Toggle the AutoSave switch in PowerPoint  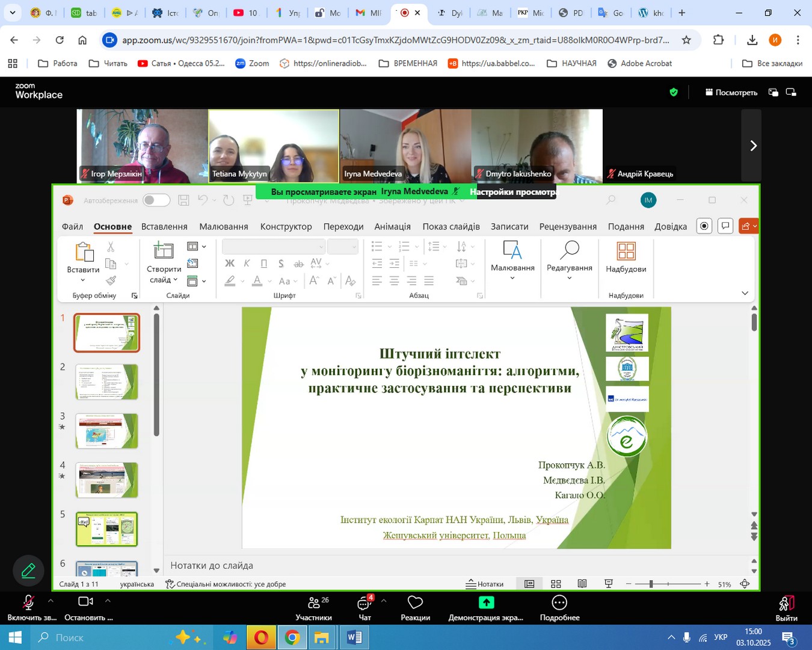click(156, 200)
